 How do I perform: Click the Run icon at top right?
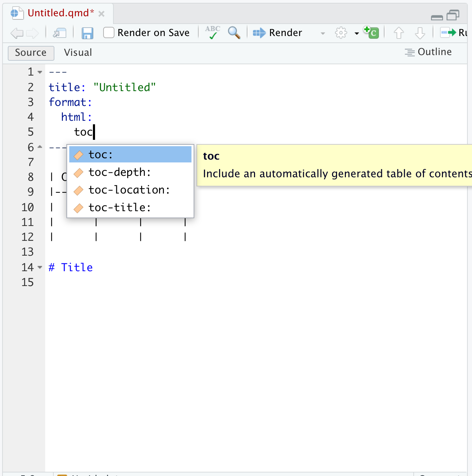(448, 32)
